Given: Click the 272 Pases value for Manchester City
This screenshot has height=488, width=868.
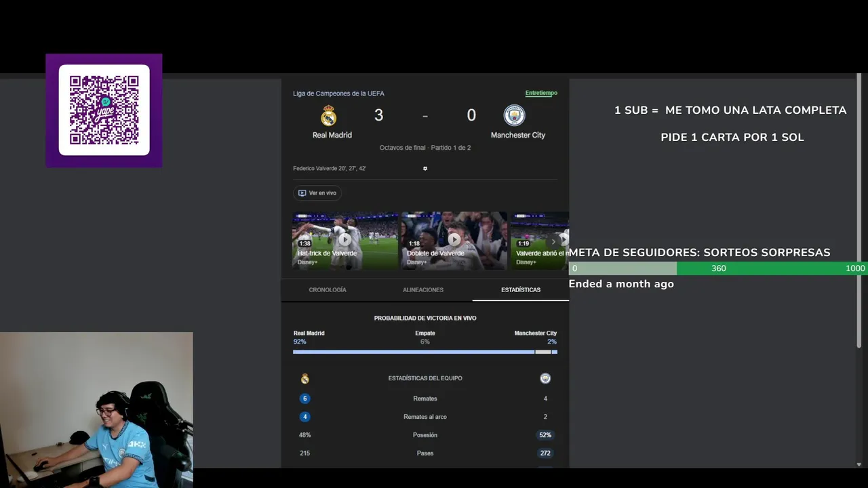Looking at the screenshot, I should coord(545,453).
